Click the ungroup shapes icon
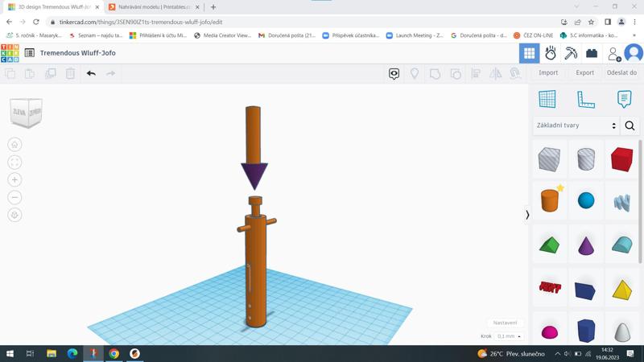The image size is (644, 362). point(456,73)
